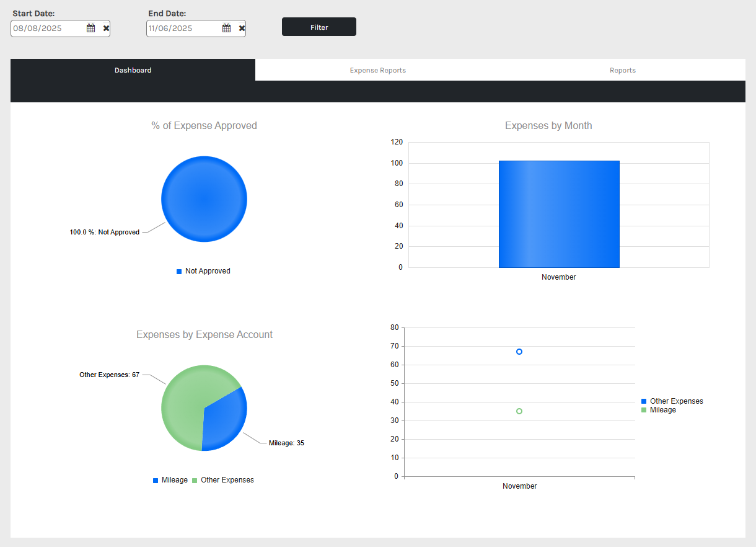756x547 pixels.
Task: Clear the Start Date field
Action: click(x=106, y=28)
